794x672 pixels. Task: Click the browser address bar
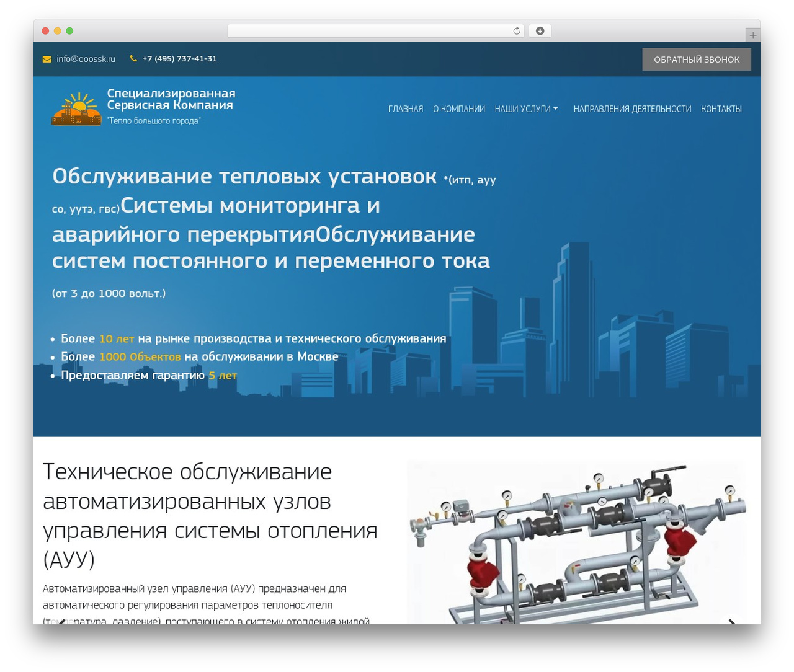point(375,31)
